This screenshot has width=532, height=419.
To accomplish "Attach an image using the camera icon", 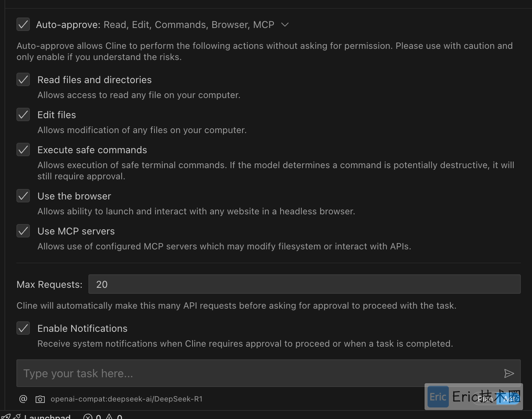I will click(x=40, y=399).
